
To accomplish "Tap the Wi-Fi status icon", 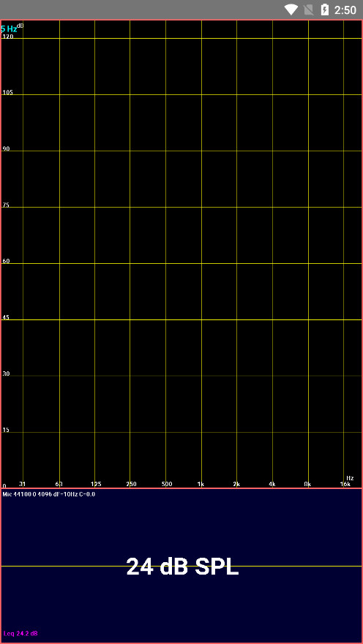I will pos(291,10).
